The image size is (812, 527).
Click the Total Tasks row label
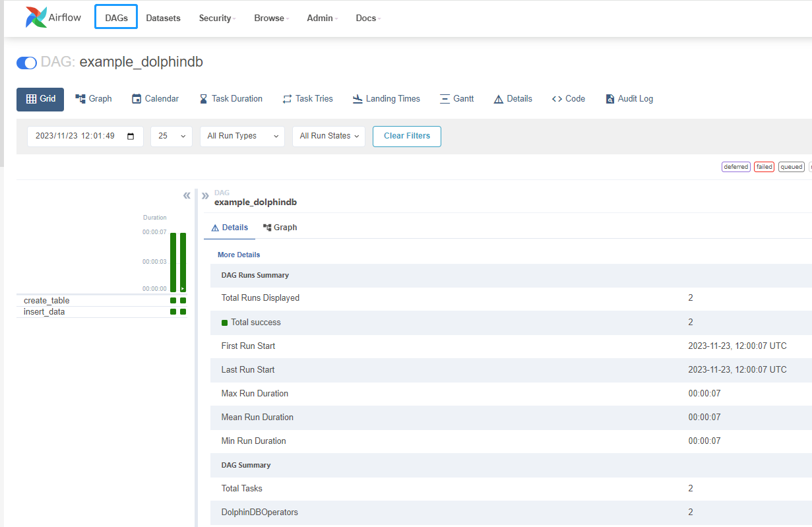point(242,489)
